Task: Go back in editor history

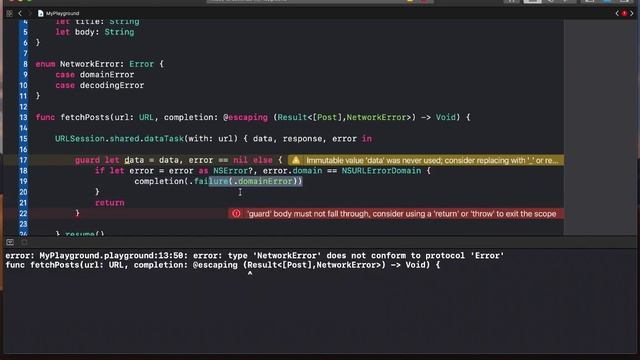Action: coord(20,13)
